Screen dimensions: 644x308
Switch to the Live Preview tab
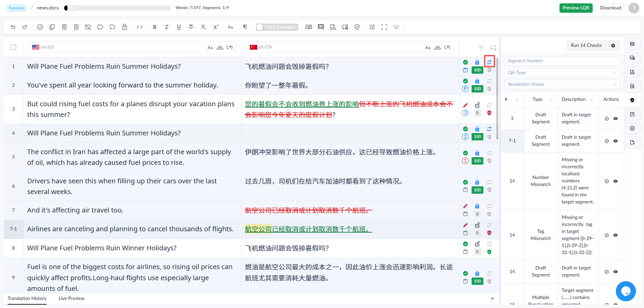pos(71,298)
